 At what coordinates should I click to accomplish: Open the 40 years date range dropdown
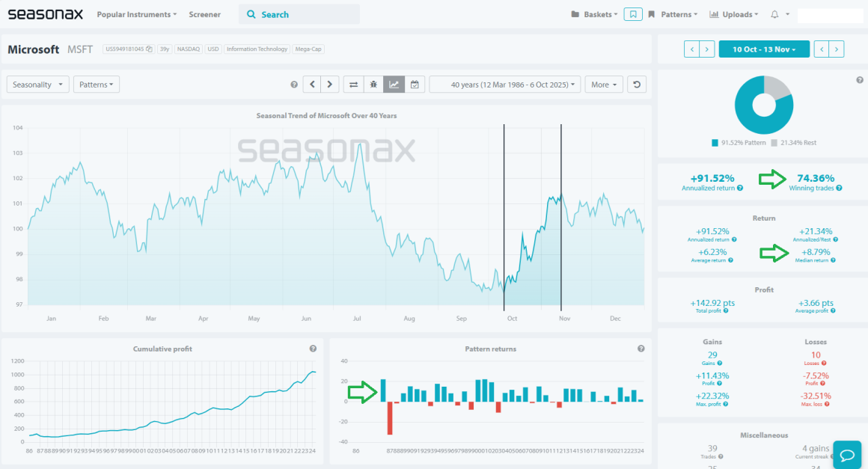click(505, 85)
